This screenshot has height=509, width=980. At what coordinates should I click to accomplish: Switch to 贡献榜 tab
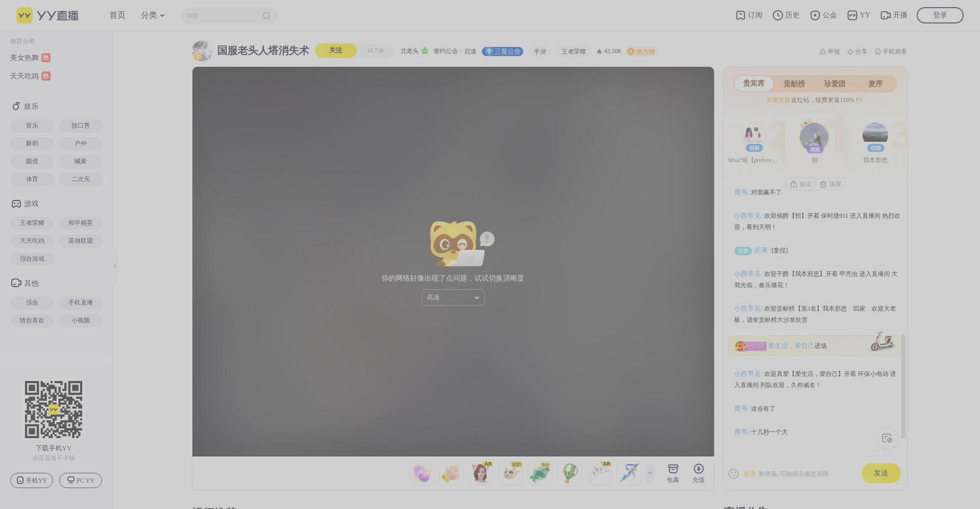(794, 84)
